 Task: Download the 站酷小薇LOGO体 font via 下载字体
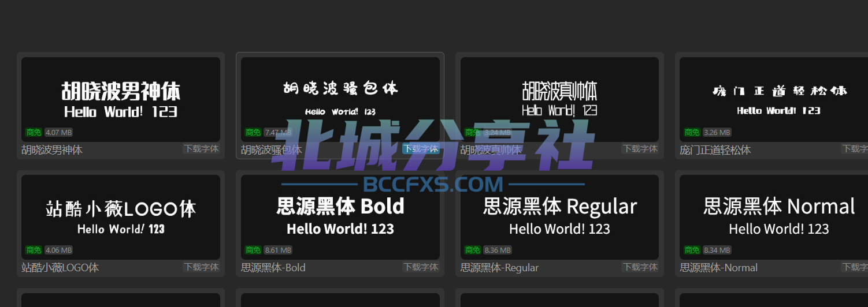202,267
